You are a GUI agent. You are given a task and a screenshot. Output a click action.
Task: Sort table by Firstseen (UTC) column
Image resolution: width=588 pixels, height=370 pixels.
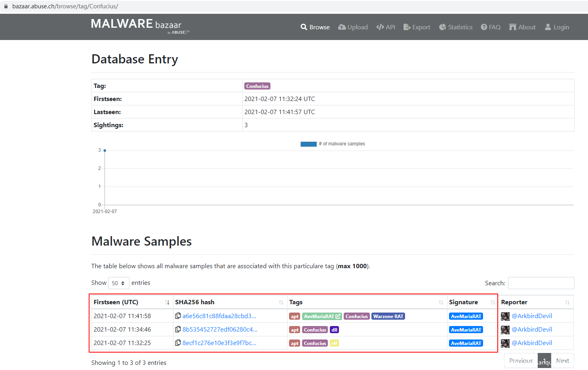tap(131, 302)
